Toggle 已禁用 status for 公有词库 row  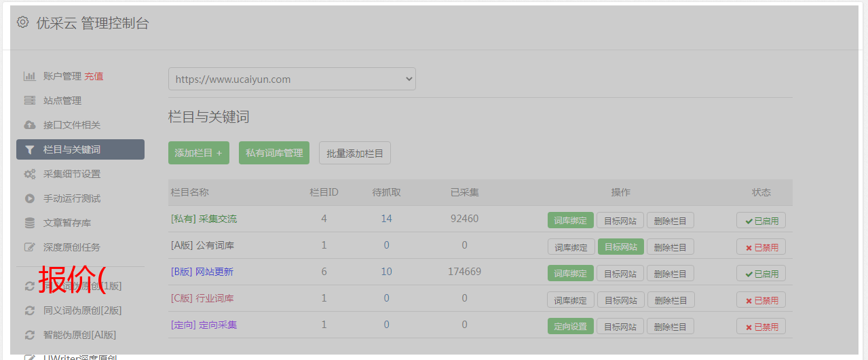761,247
